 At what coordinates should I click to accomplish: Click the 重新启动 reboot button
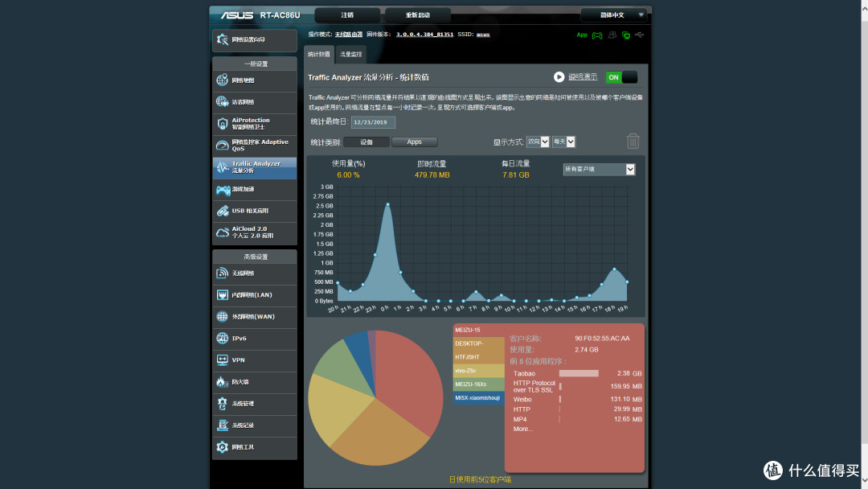point(418,15)
